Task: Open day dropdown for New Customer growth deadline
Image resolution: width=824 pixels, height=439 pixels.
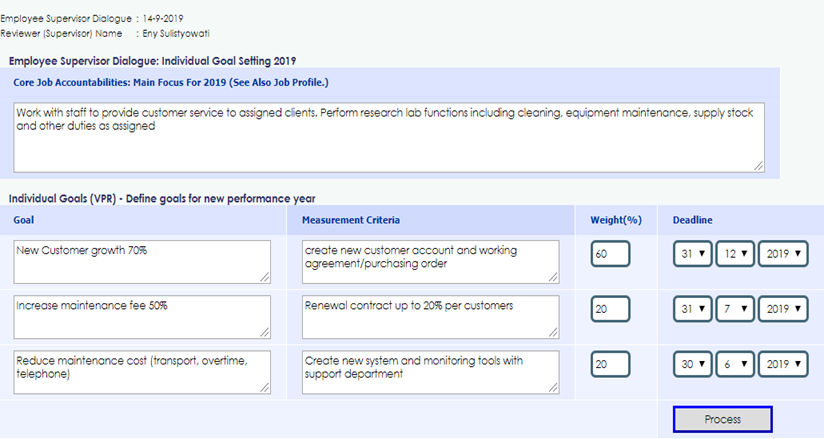Action: [690, 254]
